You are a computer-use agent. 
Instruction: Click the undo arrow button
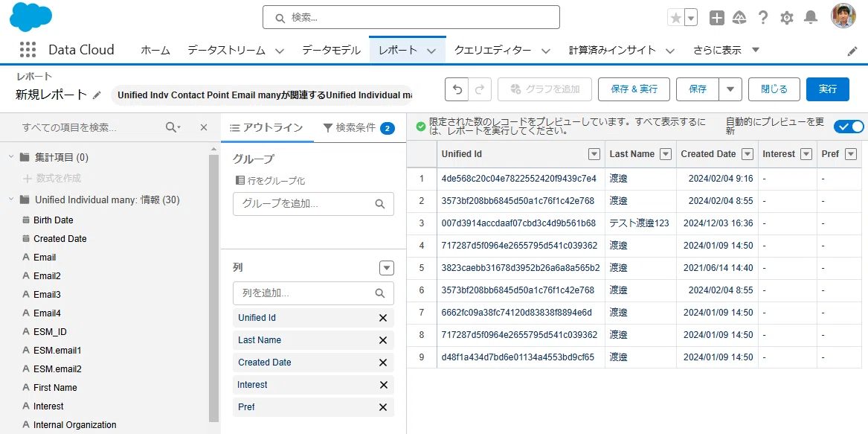[457, 89]
